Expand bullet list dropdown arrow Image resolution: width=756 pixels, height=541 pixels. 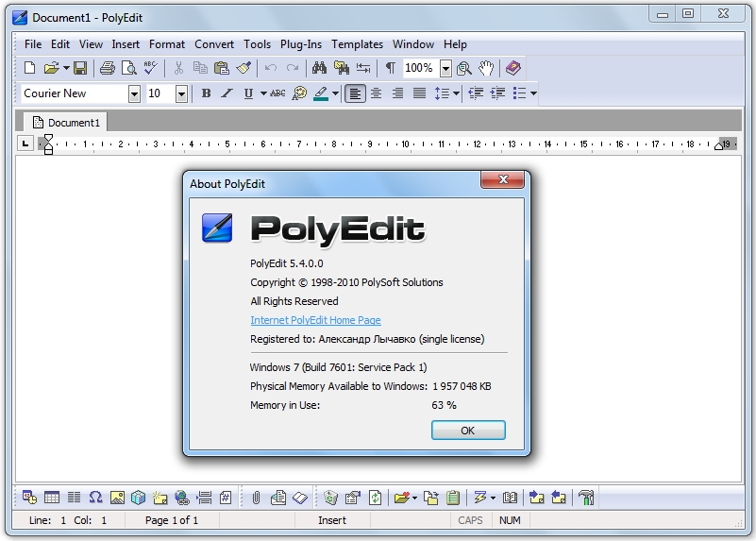[x=534, y=93]
